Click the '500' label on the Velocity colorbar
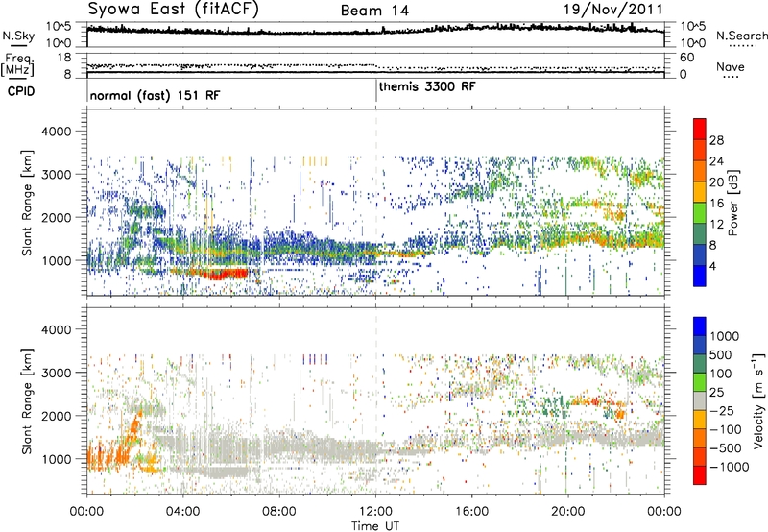 point(721,355)
